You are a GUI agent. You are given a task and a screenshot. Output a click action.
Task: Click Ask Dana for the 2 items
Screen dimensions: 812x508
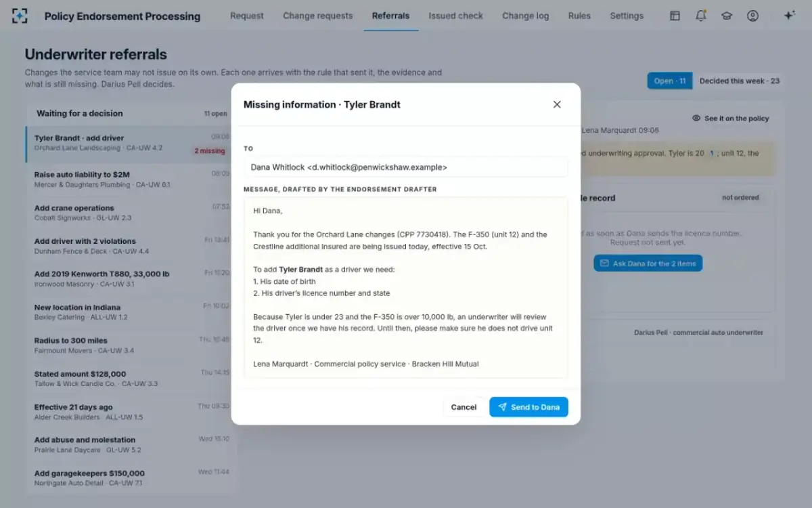(x=648, y=263)
